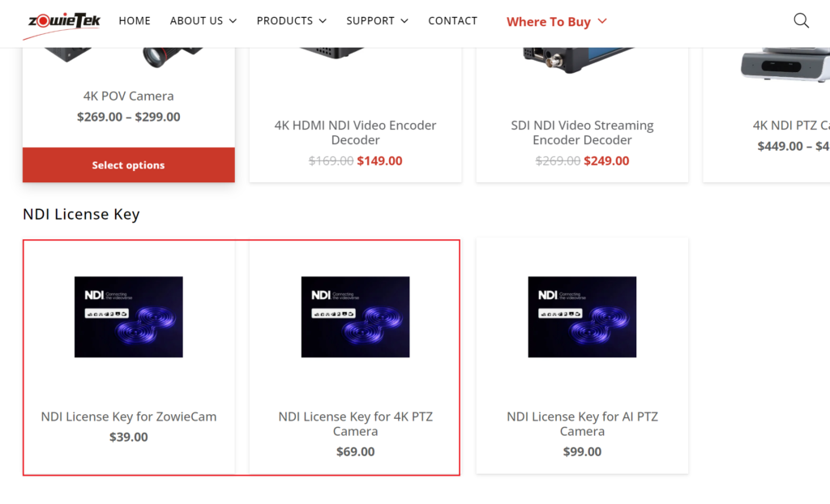Expand the PRODUCTS dropdown menu
830x504 pixels.
292,21
